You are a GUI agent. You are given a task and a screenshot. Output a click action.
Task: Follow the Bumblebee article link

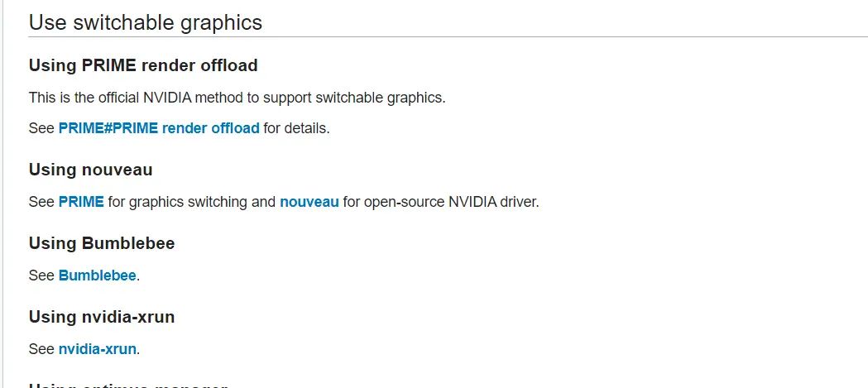(97, 275)
